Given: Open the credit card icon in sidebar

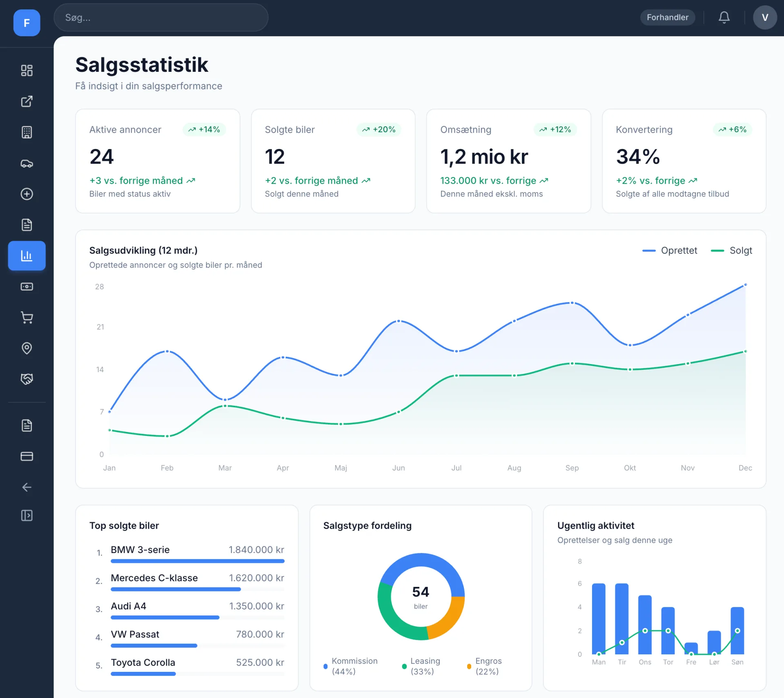Looking at the screenshot, I should pyautogui.click(x=27, y=456).
